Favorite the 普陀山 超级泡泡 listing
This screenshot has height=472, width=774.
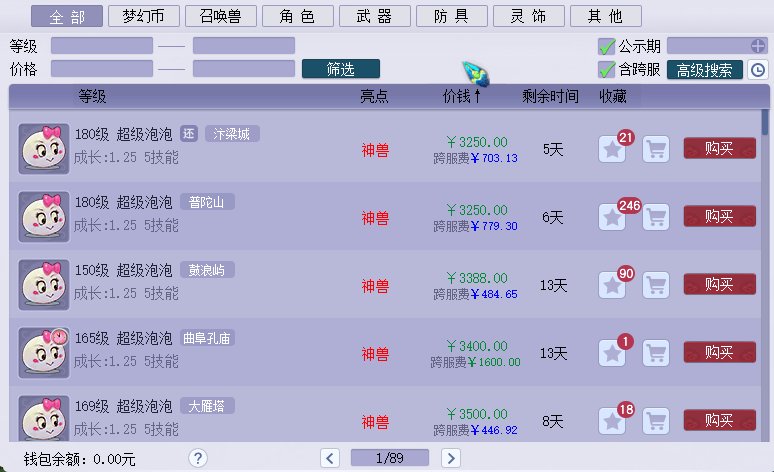[x=612, y=217]
